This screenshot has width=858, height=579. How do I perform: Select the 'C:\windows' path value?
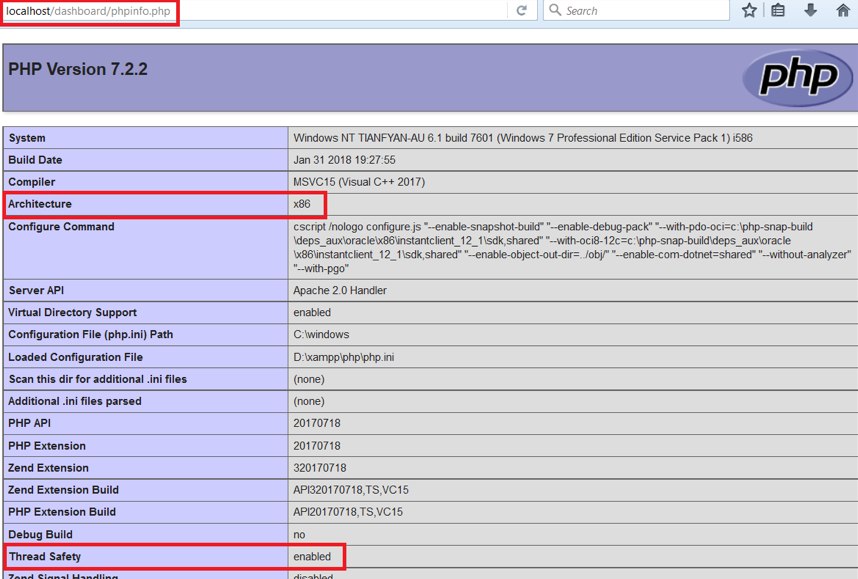tap(321, 334)
